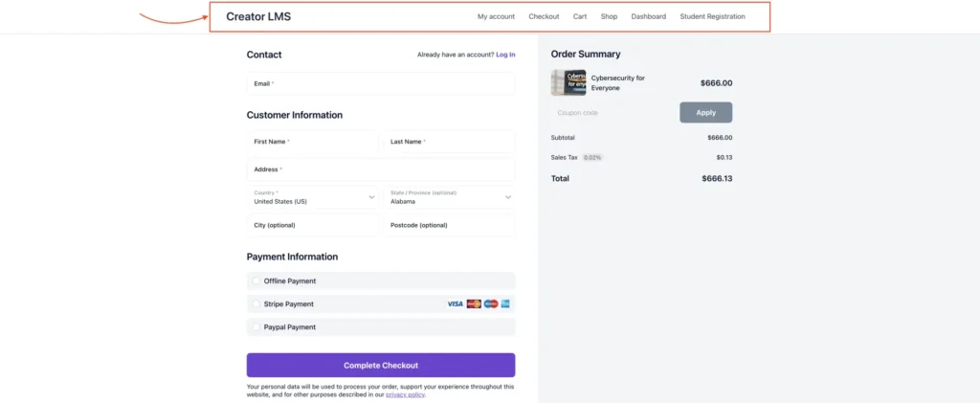Click the Visa card icon
This screenshot has height=403, width=980.
point(455,303)
